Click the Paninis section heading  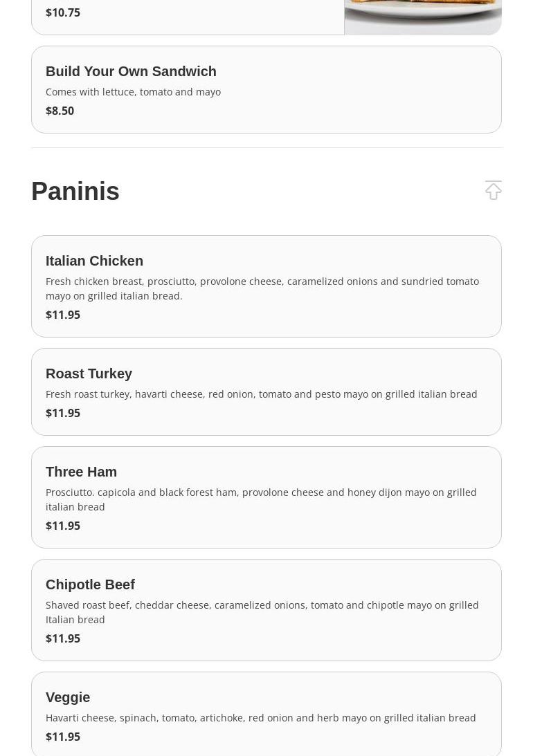[x=75, y=192]
